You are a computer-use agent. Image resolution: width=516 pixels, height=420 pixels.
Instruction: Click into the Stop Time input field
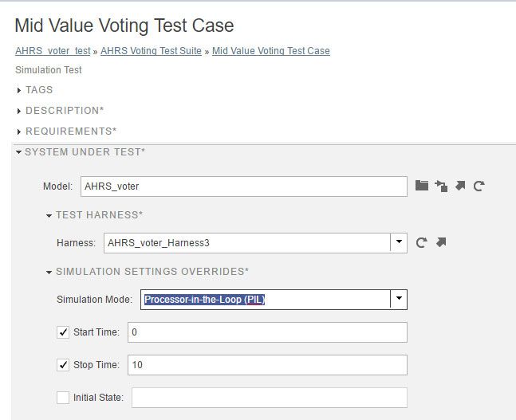(267, 365)
